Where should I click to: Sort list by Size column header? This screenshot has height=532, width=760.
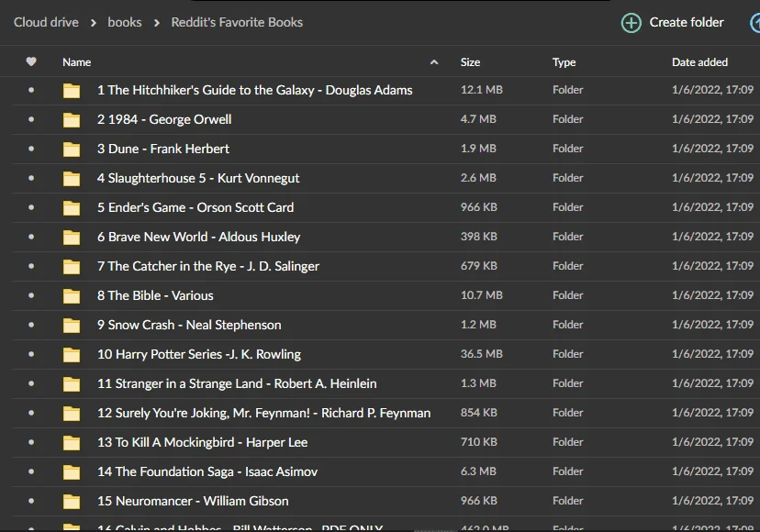pyautogui.click(x=470, y=62)
